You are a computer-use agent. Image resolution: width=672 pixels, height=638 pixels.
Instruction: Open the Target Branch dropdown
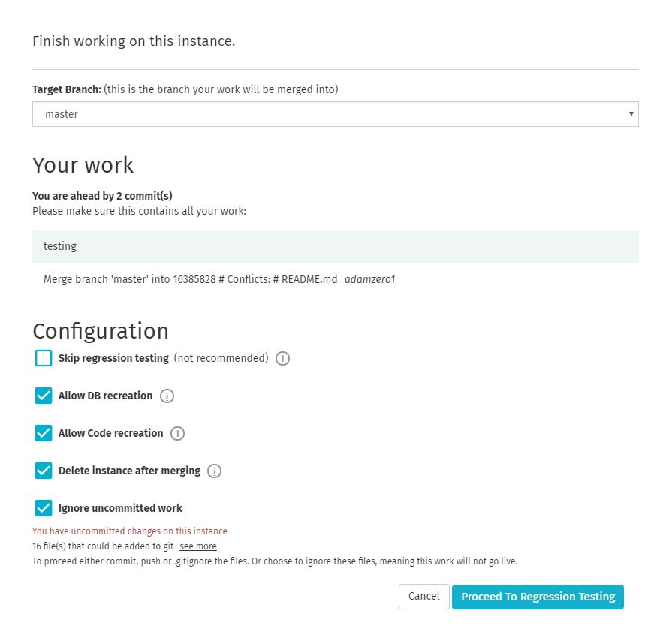click(335, 114)
